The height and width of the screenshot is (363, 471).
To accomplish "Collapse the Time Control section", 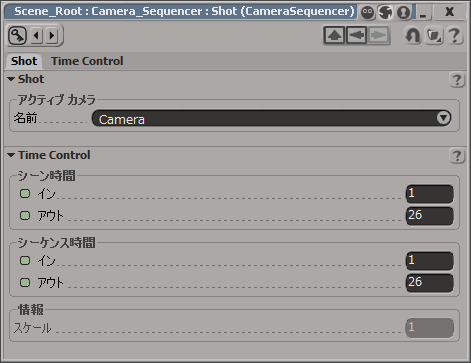I will point(11,155).
